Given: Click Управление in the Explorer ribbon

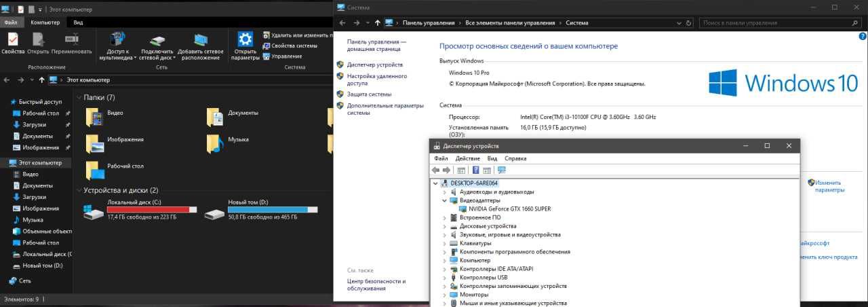Looking at the screenshot, I should pos(282,56).
